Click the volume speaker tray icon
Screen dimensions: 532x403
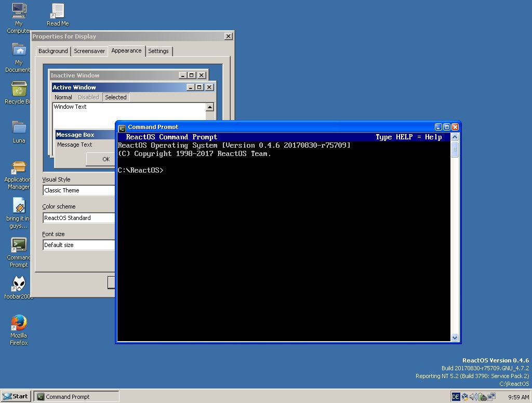[473, 397]
